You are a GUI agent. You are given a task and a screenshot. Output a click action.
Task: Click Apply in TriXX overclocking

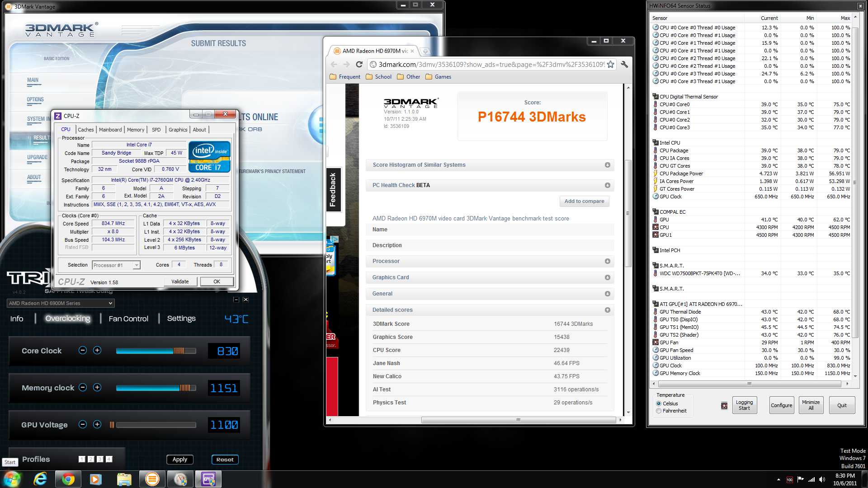[180, 460]
